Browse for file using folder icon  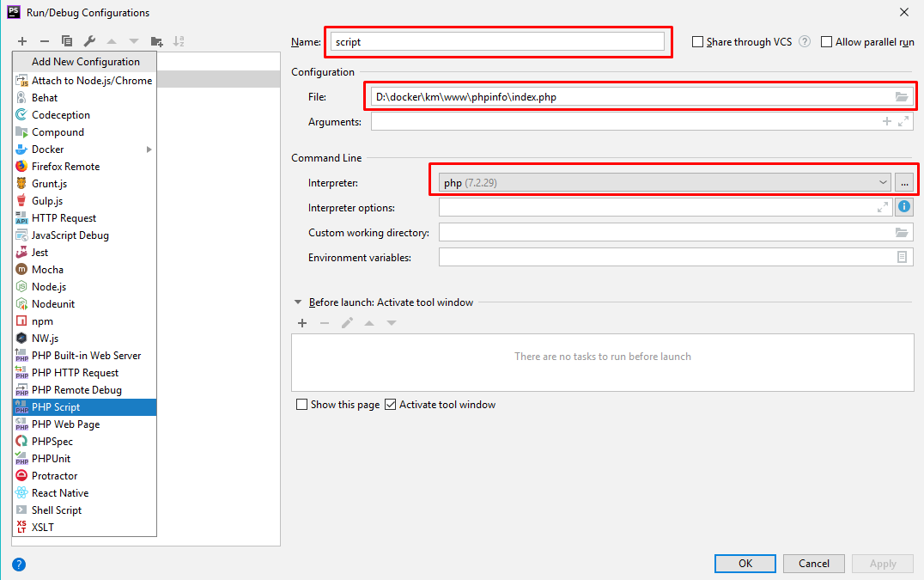pos(901,97)
